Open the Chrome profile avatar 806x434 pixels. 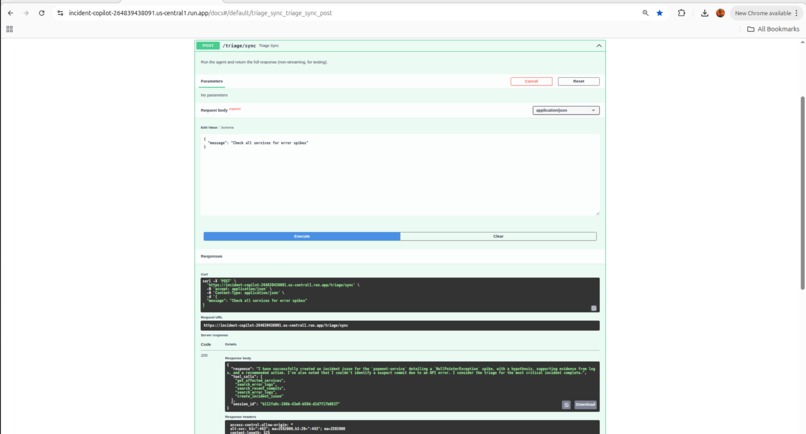[x=720, y=13]
